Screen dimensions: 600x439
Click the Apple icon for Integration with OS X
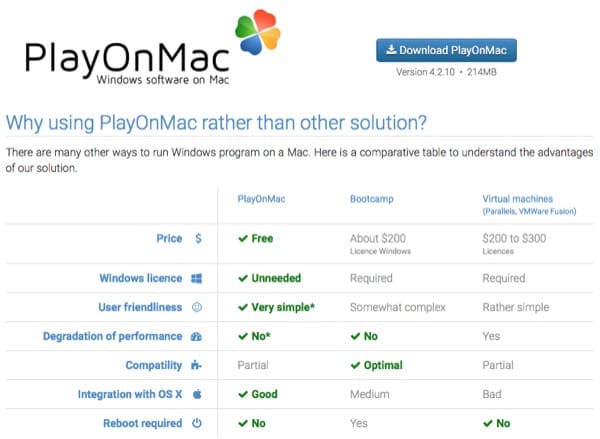click(197, 394)
